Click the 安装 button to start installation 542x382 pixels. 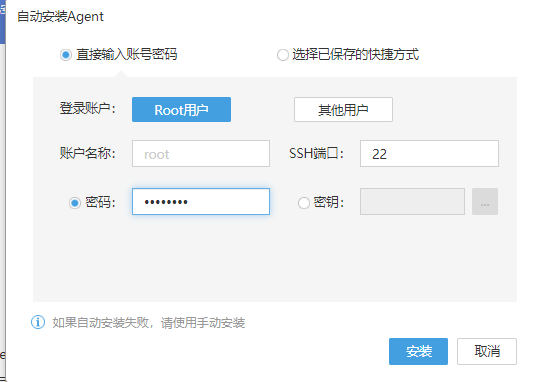point(418,351)
